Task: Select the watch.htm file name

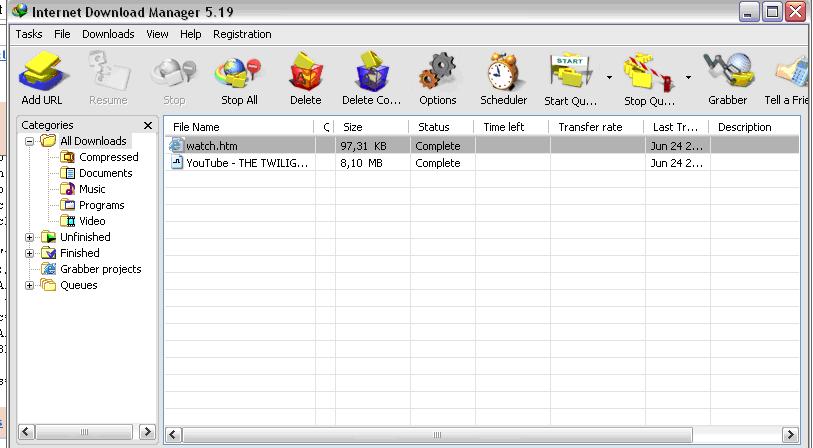Action: (x=212, y=146)
